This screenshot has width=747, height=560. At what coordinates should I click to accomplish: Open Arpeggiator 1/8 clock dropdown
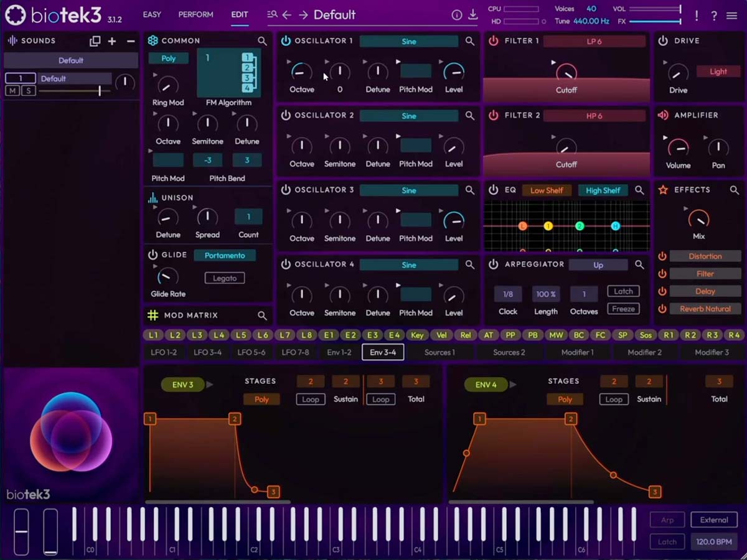(508, 294)
